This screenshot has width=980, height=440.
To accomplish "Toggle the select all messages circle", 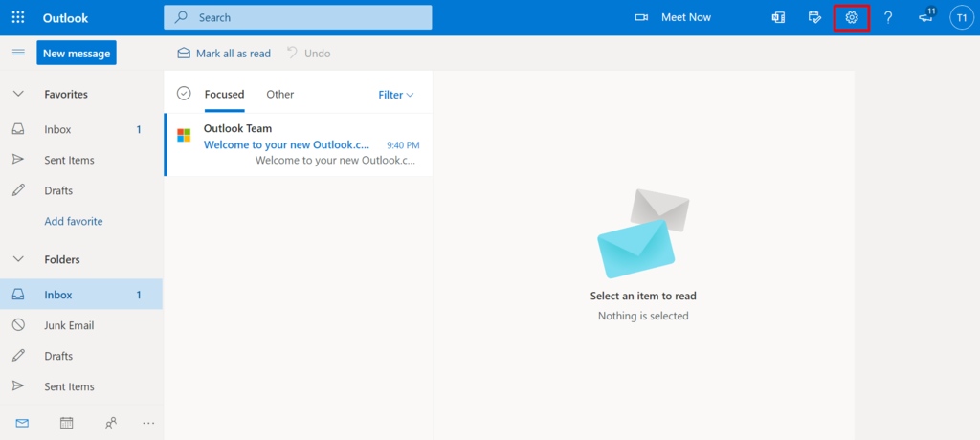I will (x=184, y=94).
